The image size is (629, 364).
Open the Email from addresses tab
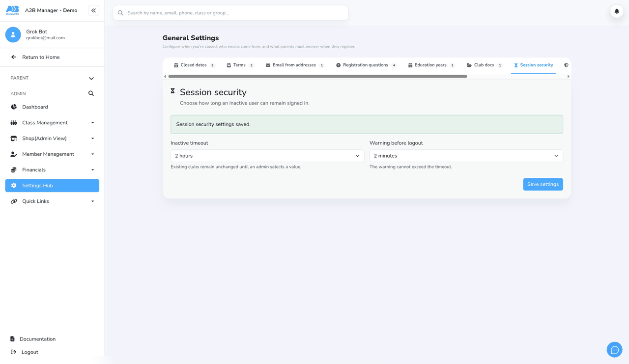(x=295, y=65)
